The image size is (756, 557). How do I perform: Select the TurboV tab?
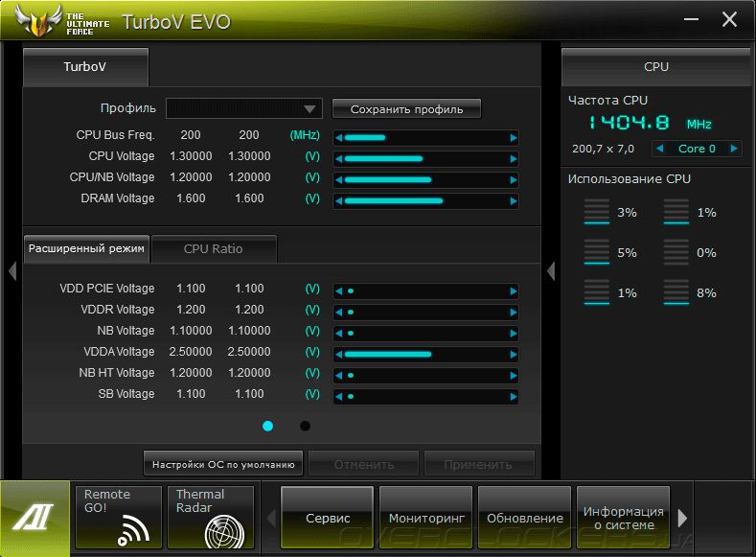[x=85, y=67]
